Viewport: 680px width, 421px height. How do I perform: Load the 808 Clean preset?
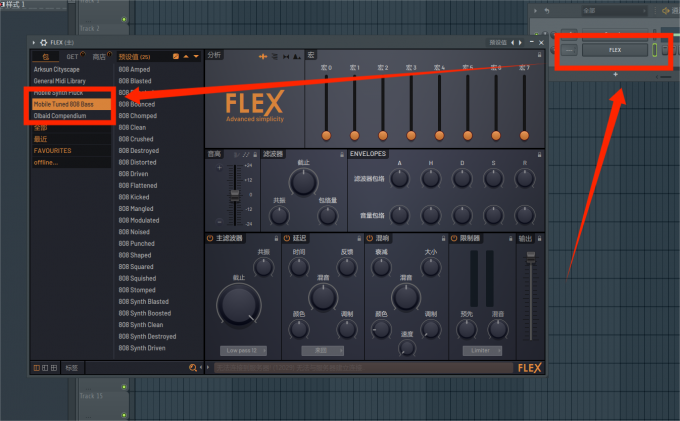[x=132, y=127]
